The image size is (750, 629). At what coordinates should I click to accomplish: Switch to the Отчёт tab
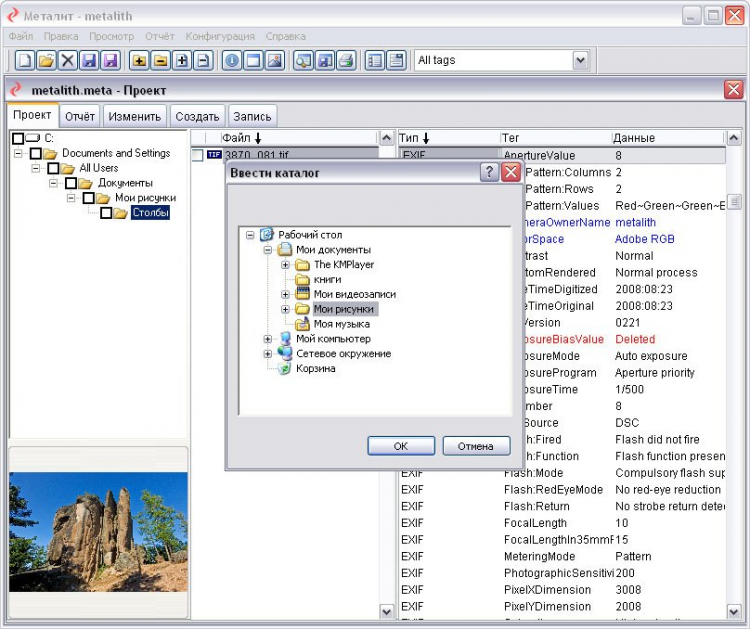tap(80, 116)
